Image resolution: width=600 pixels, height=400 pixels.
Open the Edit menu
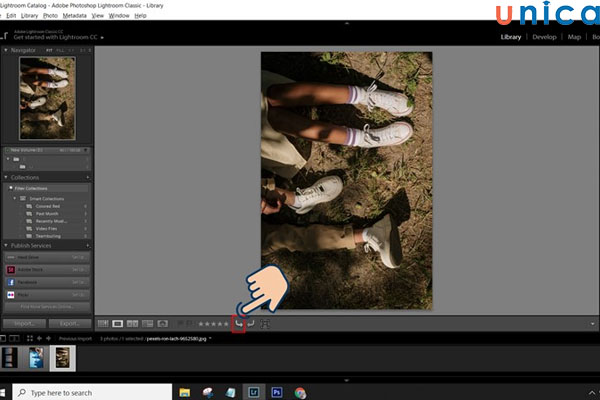tap(11, 16)
